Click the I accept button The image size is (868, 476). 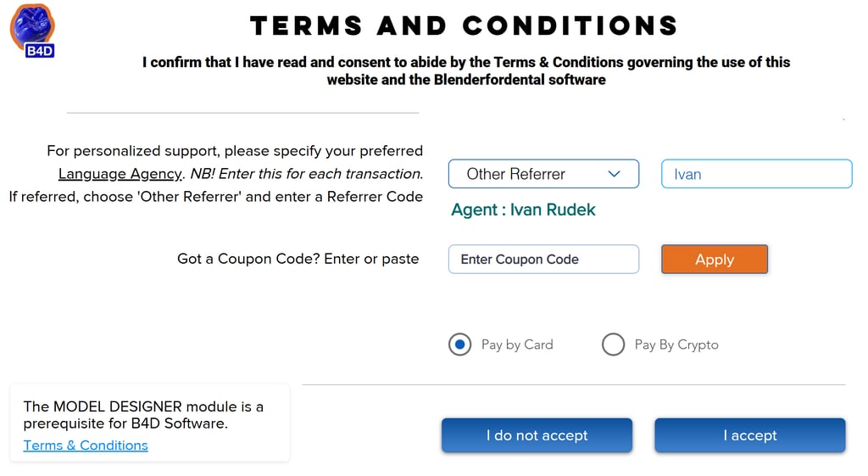tap(749, 435)
